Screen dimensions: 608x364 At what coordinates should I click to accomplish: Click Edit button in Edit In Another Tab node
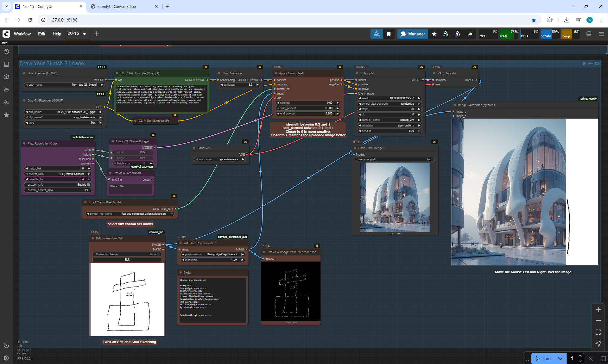(127, 260)
